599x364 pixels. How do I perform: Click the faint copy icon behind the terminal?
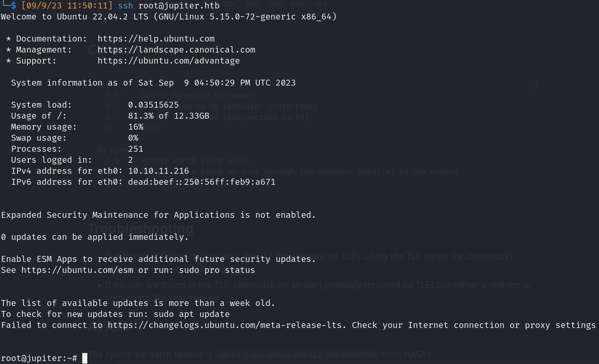tap(533, 84)
